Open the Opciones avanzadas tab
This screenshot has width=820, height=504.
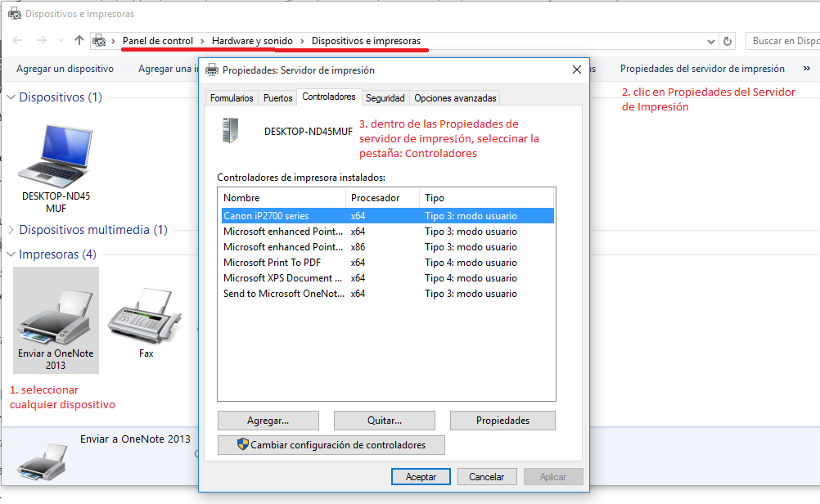(455, 98)
